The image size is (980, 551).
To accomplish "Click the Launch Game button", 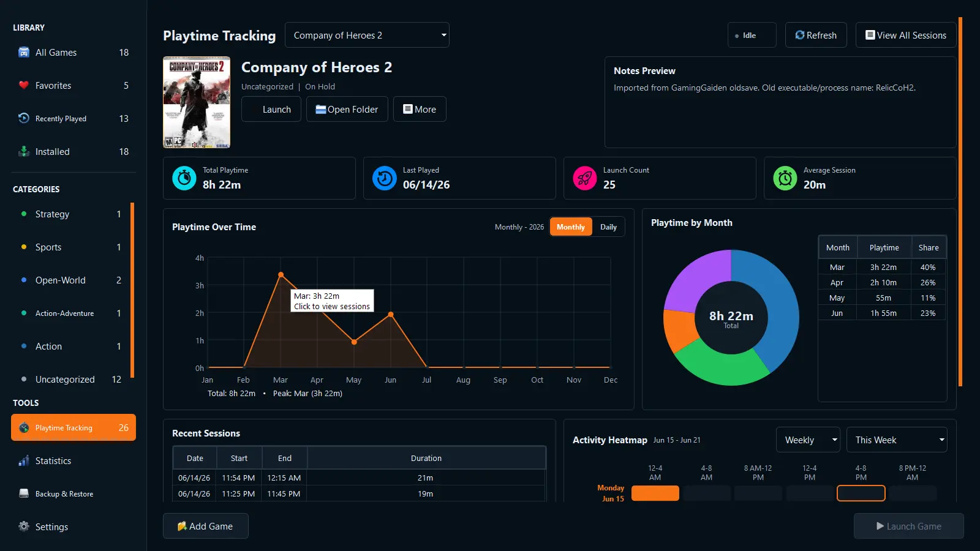I will [x=909, y=526].
